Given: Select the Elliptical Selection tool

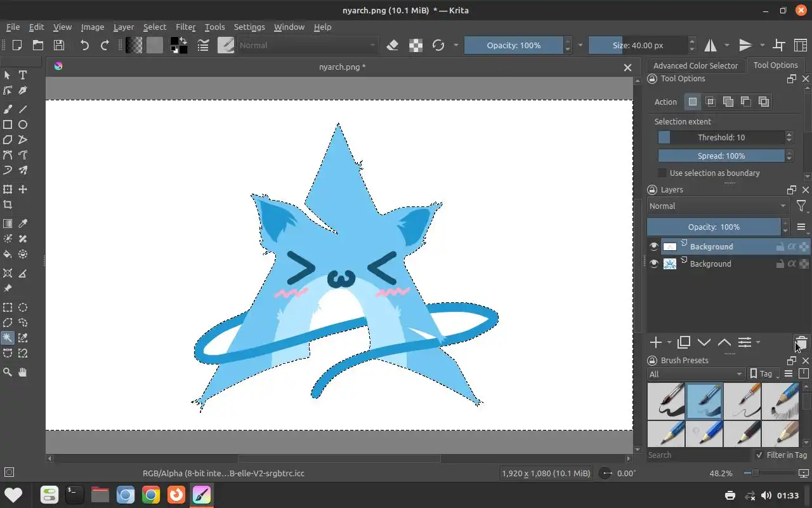Looking at the screenshot, I should [x=23, y=307].
